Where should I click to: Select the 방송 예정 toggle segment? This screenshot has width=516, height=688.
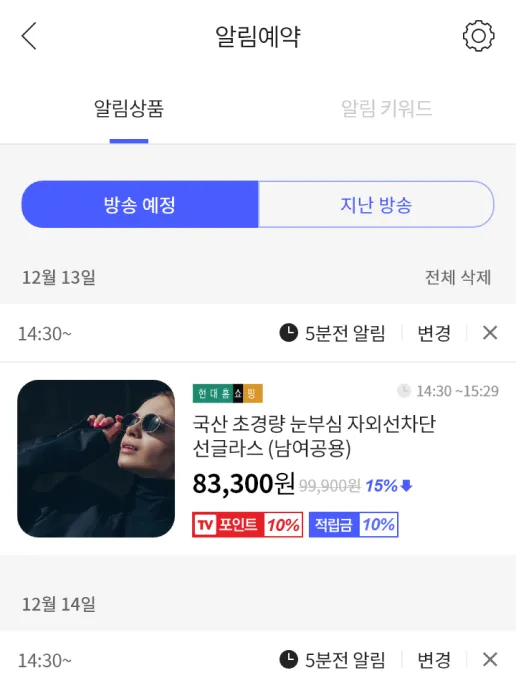140,204
